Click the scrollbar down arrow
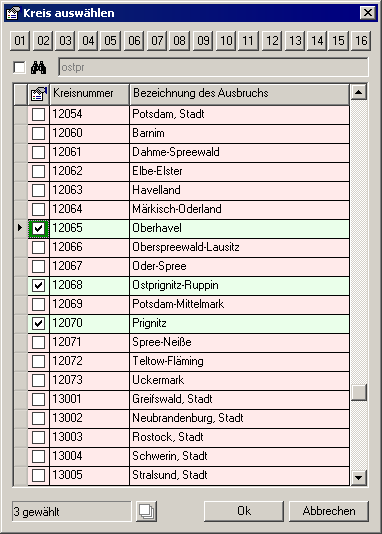This screenshot has width=382, height=534. click(x=359, y=477)
